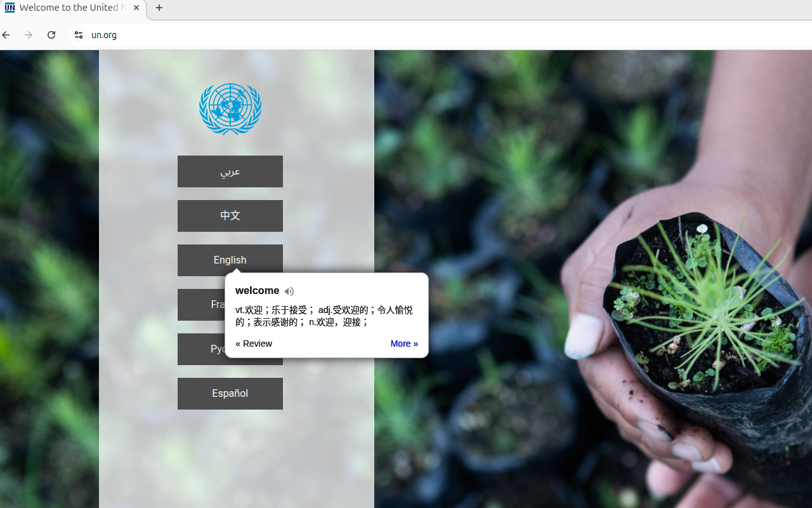Click the browser back arrow
The height and width of the screenshot is (508, 812).
tap(6, 35)
